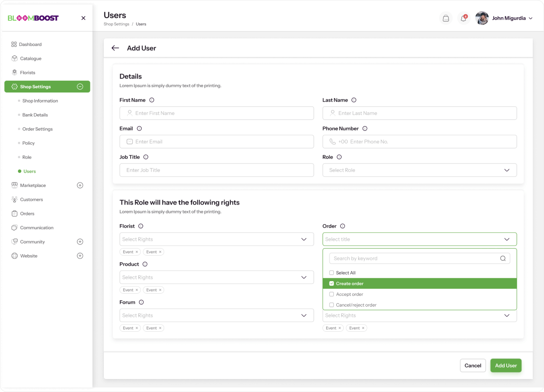Check the Select All checkbox

332,273
